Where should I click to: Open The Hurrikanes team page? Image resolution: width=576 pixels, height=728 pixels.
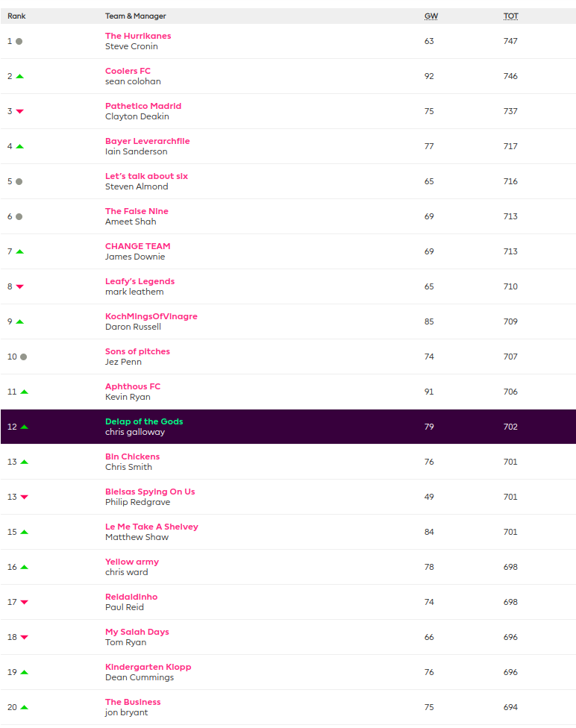tap(138, 36)
